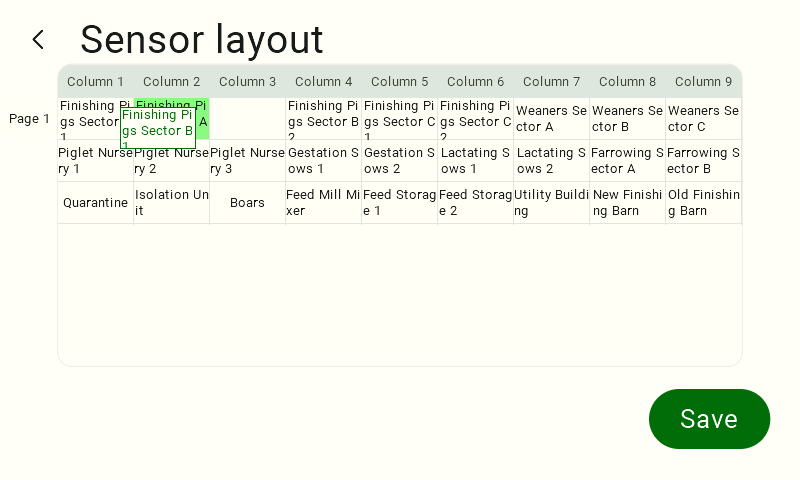The width and height of the screenshot is (800, 480).
Task: Select Finishing Pigs Sector C 2 cell
Action: (x=476, y=119)
